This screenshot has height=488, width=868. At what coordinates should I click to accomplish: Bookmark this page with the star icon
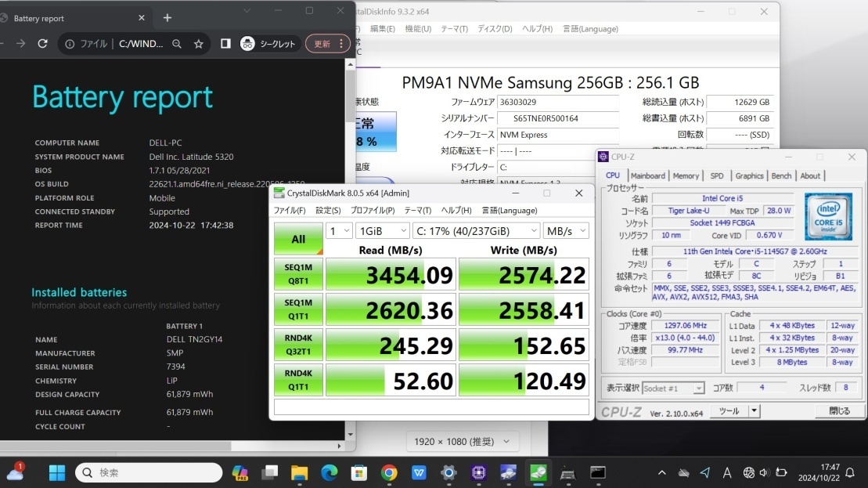click(199, 44)
